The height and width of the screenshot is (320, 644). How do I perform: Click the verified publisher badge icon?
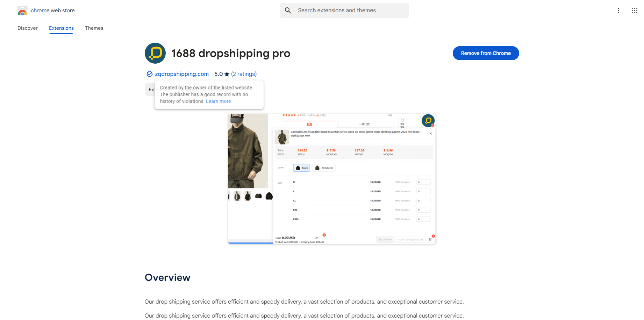[149, 74]
